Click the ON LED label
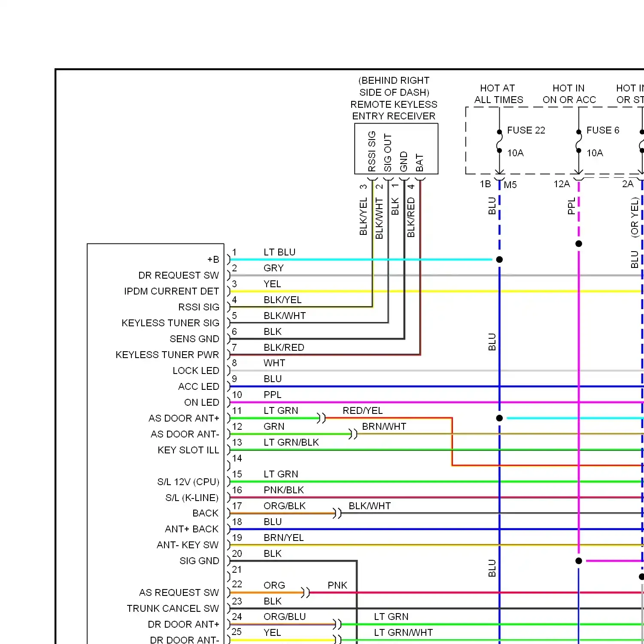The width and height of the screenshot is (644, 644). tap(202, 402)
